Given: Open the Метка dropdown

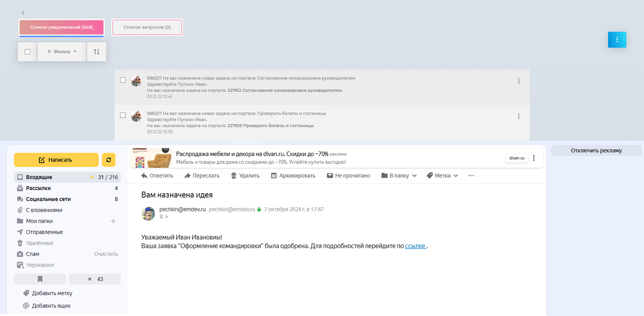Looking at the screenshot, I should click(x=442, y=176).
